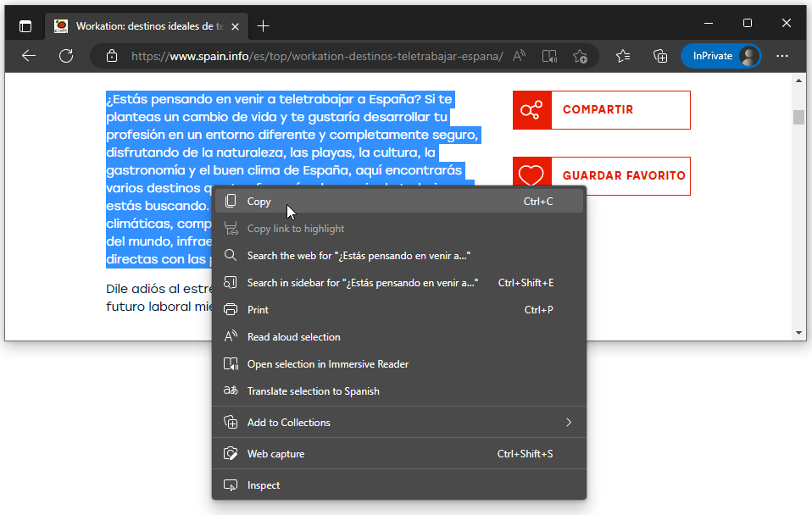Open the Collections icon in the toolbar

(x=660, y=55)
